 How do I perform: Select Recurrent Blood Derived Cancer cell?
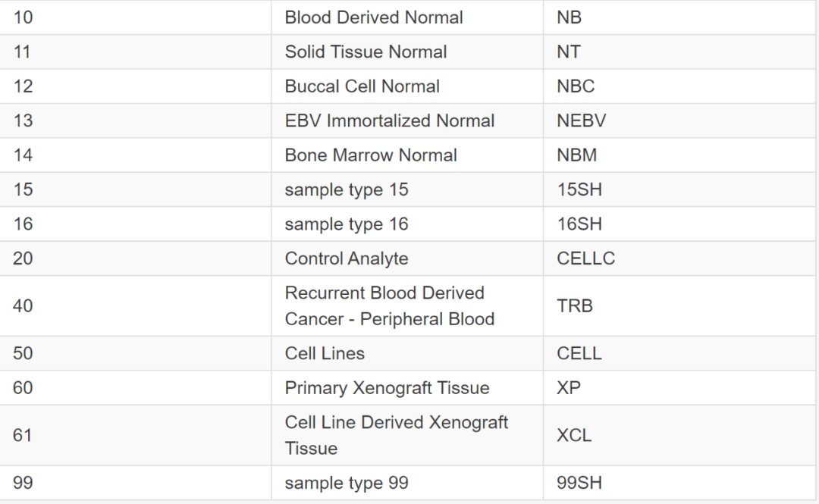[407, 306]
